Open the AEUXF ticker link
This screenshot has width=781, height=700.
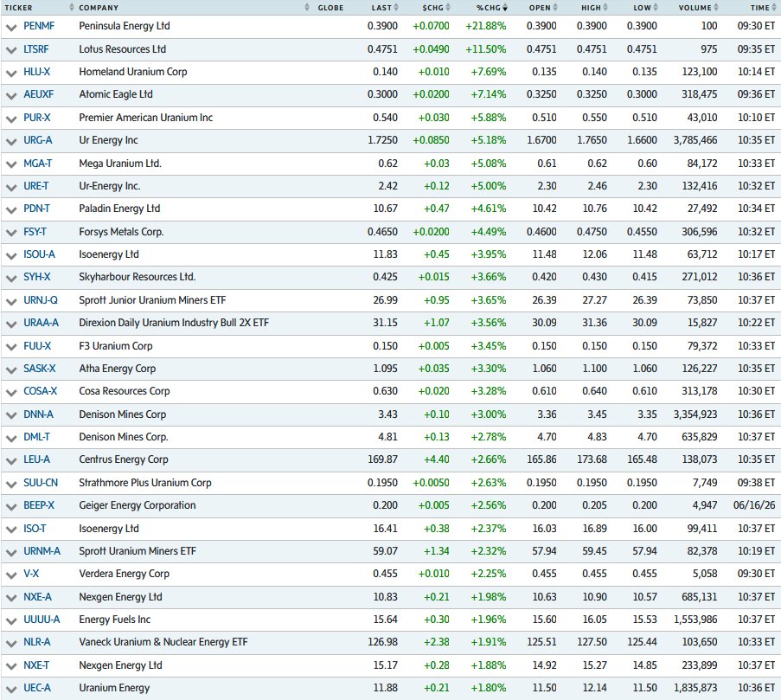tap(38, 94)
